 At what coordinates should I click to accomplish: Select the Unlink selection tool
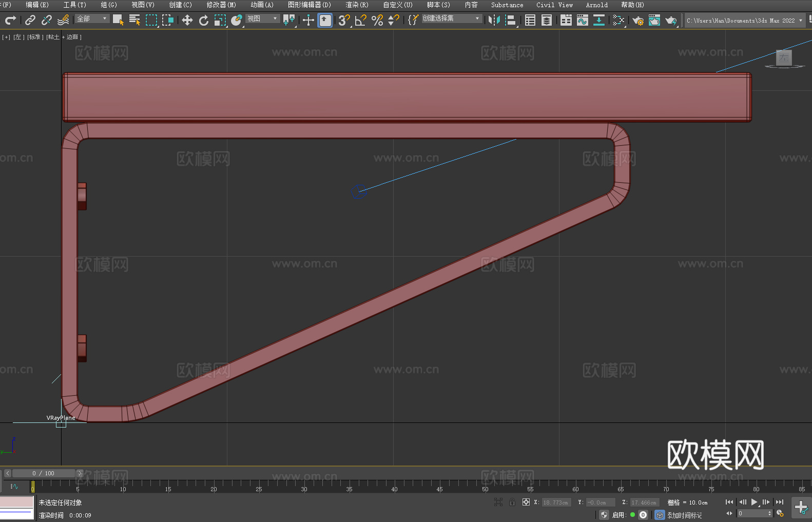(x=47, y=20)
